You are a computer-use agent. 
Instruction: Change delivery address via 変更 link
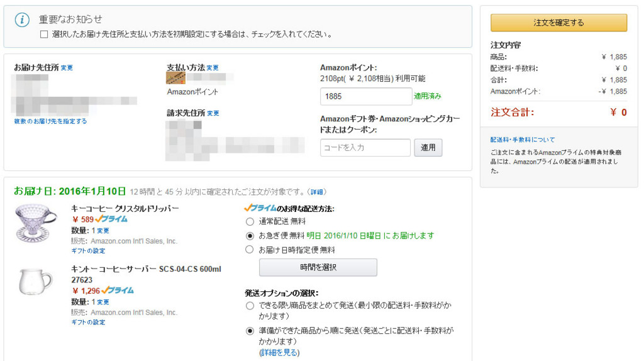pos(67,68)
